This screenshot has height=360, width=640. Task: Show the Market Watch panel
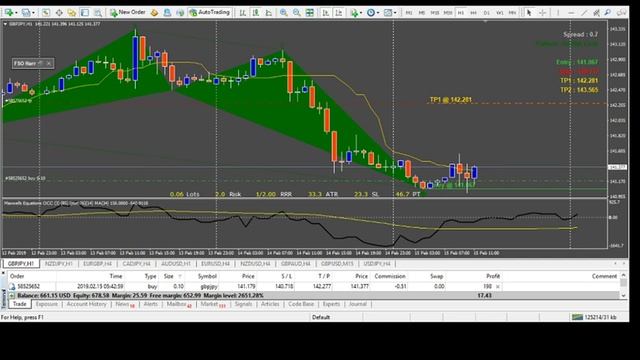pos(46,13)
